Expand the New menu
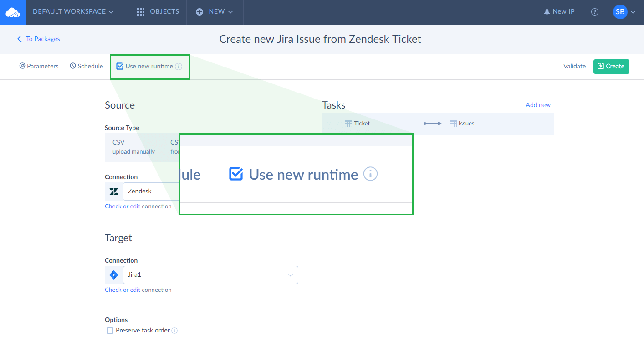644x363 pixels. (215, 12)
